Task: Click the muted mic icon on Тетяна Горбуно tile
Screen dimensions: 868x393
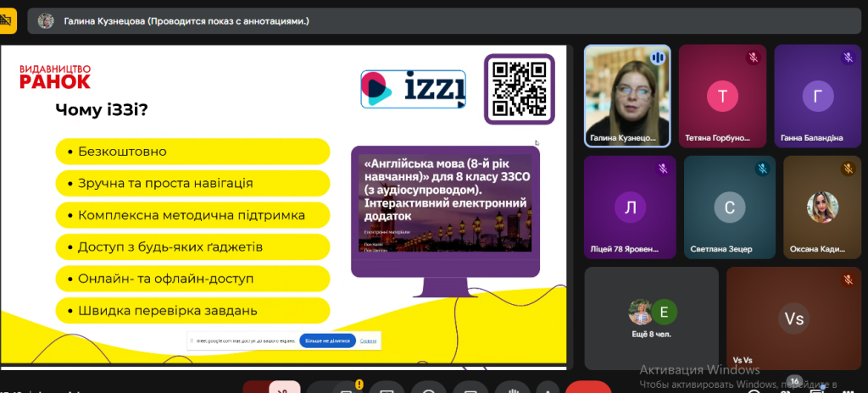Action: (x=752, y=58)
